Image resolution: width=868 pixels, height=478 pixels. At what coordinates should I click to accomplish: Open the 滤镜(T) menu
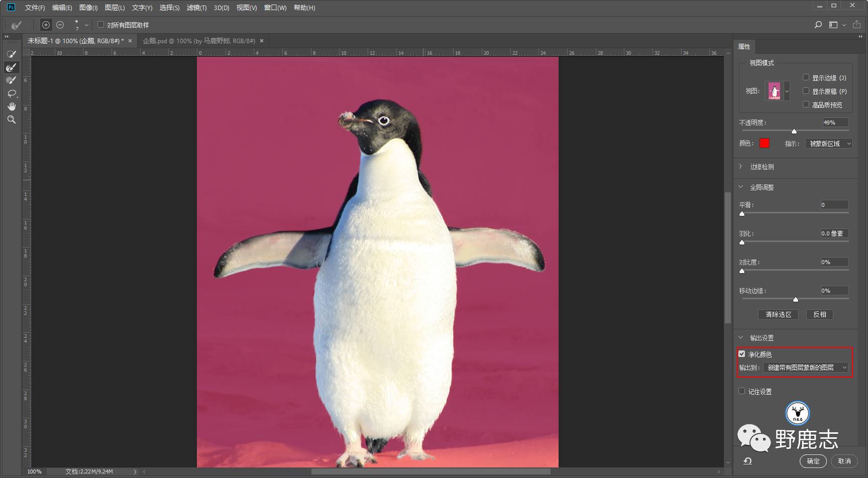pyautogui.click(x=196, y=8)
